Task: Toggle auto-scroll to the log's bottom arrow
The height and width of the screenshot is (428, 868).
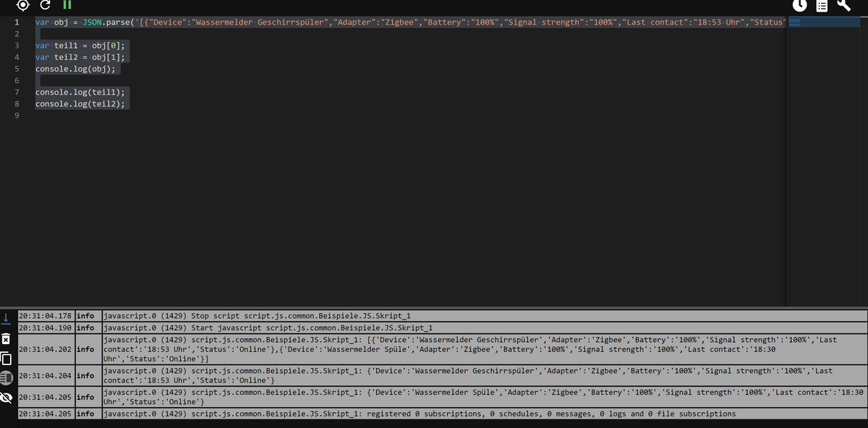Action: [x=6, y=318]
